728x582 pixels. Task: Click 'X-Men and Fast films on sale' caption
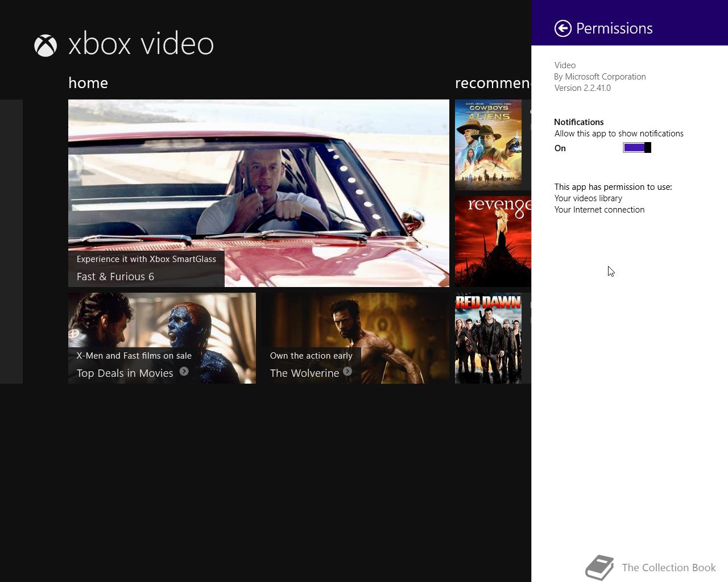134,356
